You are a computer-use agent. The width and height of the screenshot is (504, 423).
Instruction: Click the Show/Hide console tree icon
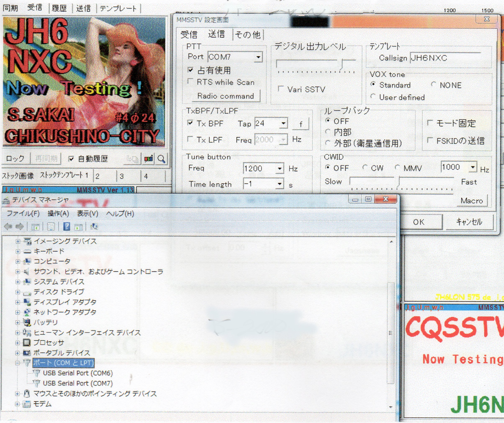click(35, 227)
